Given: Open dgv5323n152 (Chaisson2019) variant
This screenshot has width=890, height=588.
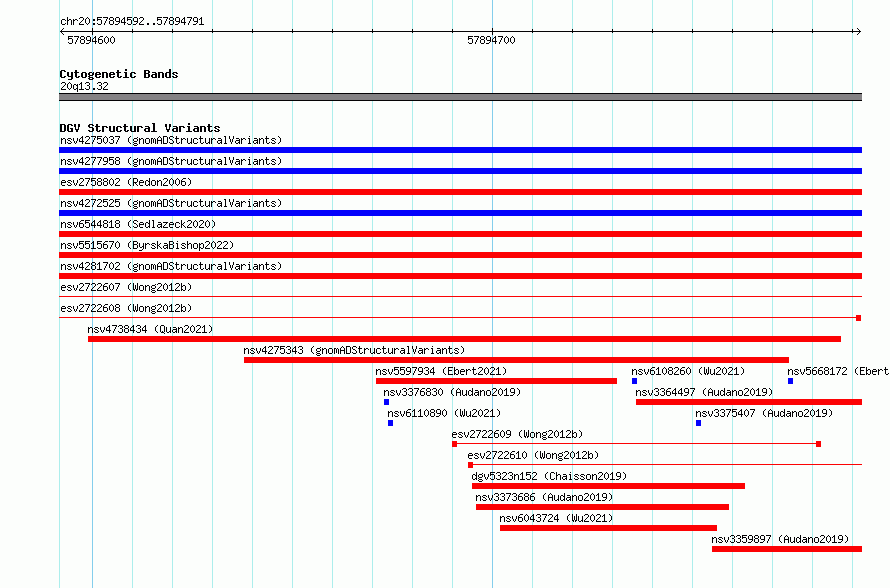Looking at the screenshot, I should pyautogui.click(x=549, y=476).
